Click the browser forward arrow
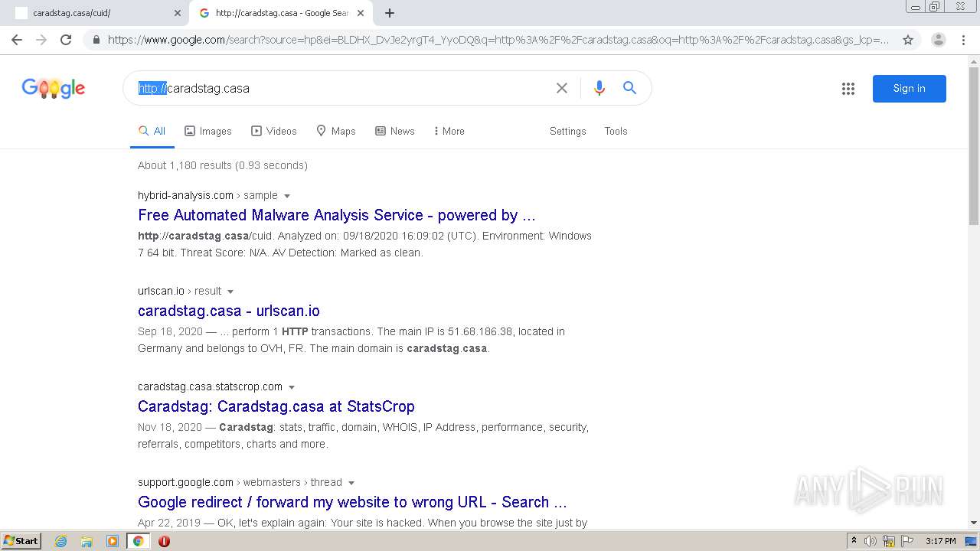Viewport: 980px width, 551px height. pos(41,40)
